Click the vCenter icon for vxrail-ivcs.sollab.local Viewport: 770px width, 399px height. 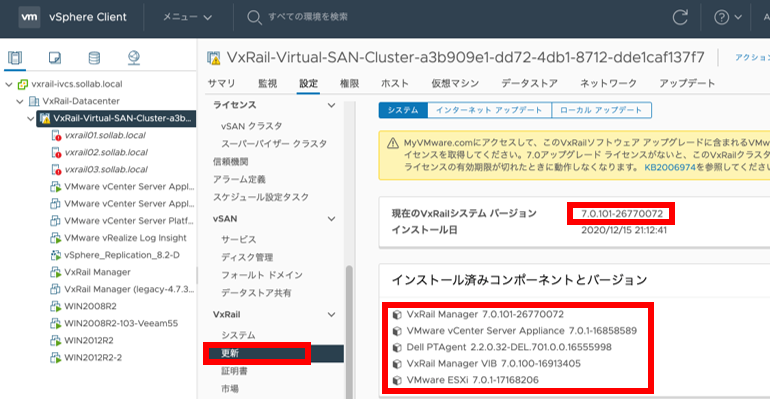pos(23,84)
